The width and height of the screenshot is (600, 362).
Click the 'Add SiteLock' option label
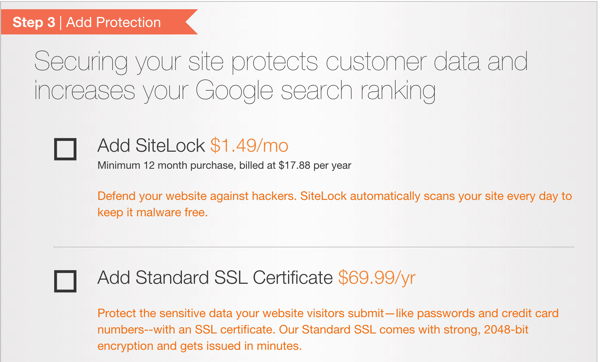click(x=151, y=146)
